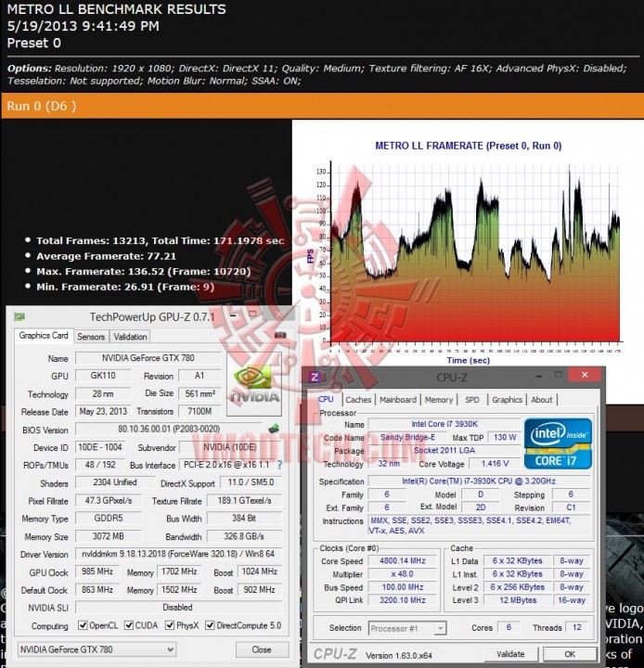Viewport: 644px width, 668px height.
Task: Click the OK button in CPU-Z
Action: [x=570, y=654]
